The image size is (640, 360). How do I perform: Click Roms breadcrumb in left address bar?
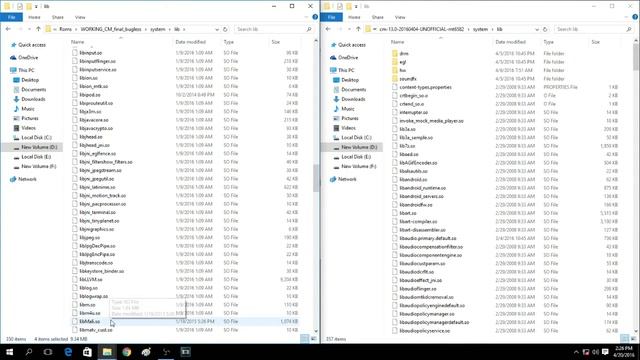(x=65, y=29)
